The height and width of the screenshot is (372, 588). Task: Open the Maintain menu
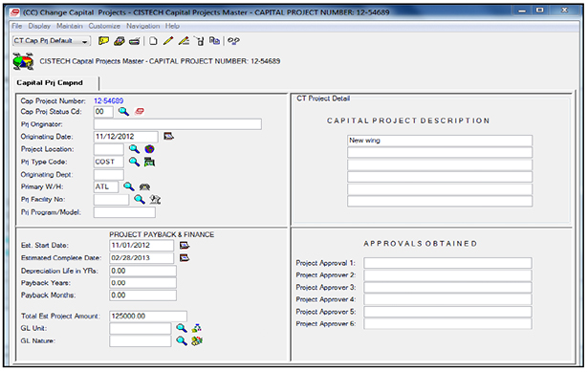click(70, 26)
